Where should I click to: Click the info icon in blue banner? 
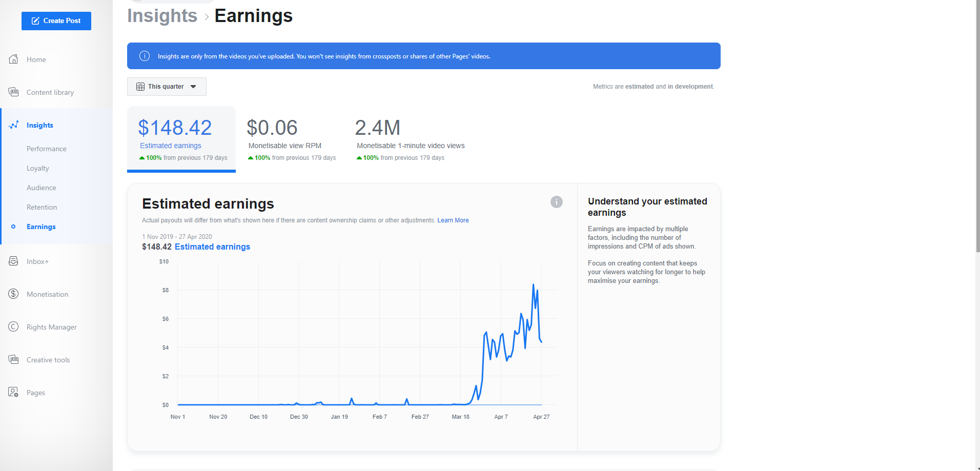pos(145,56)
